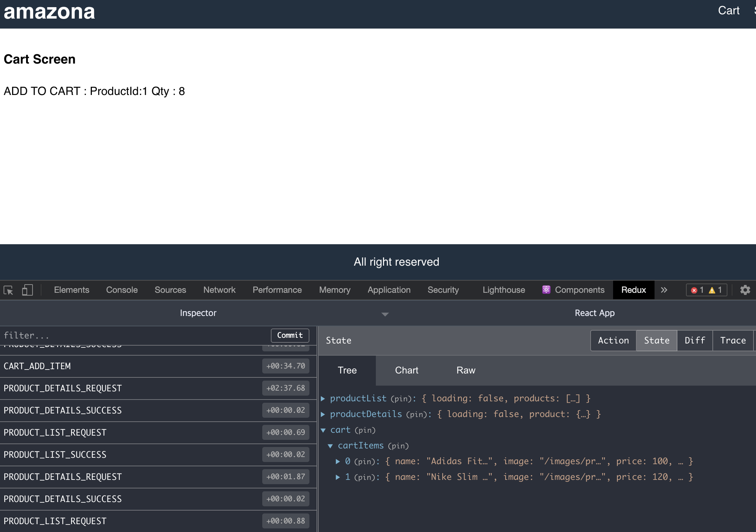Show more DevTools tabs chevron
The width and height of the screenshot is (756, 532).
664,290
